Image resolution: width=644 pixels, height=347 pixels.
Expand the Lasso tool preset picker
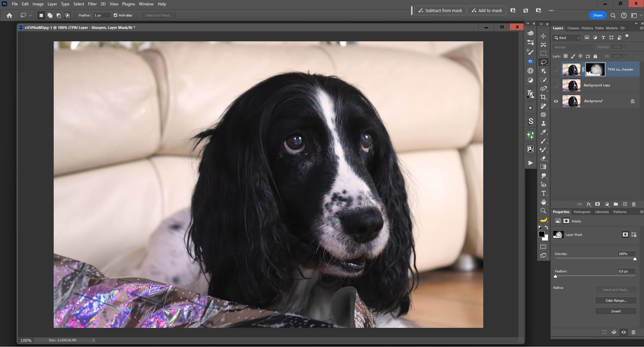coord(26,15)
